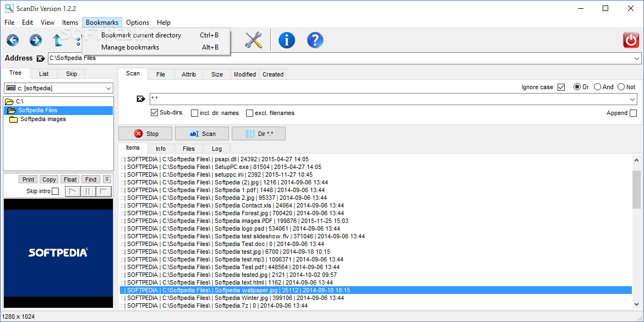Image resolution: width=644 pixels, height=322 pixels.
Task: Switch to the Attrib tab
Action: tap(189, 74)
